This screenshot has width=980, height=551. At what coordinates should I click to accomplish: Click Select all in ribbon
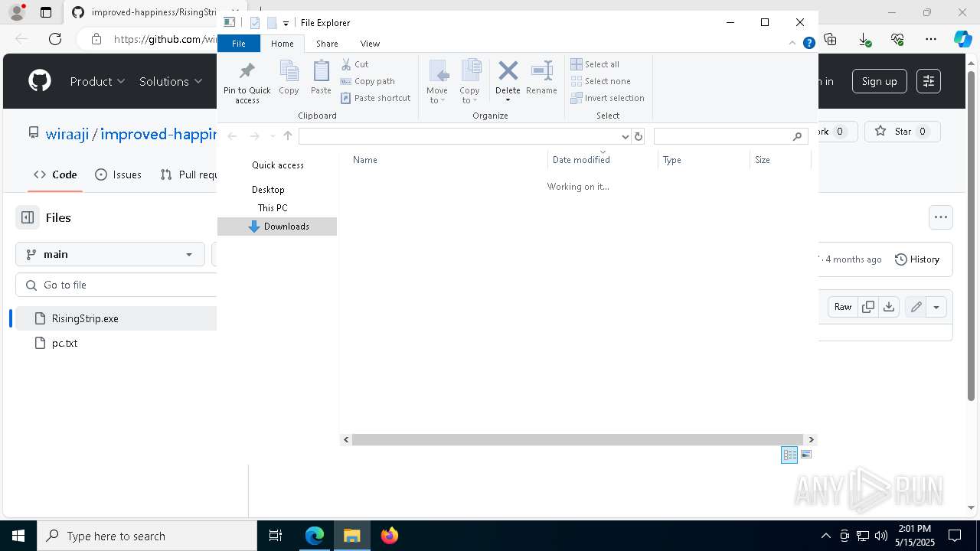pos(595,64)
